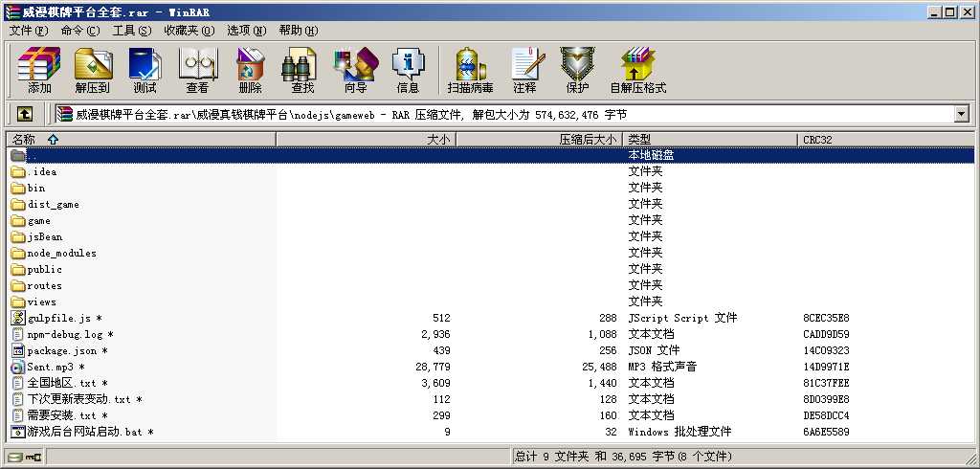This screenshot has width=980, height=469.
Task: Show archive 信息 (Info)
Action: click(408, 70)
